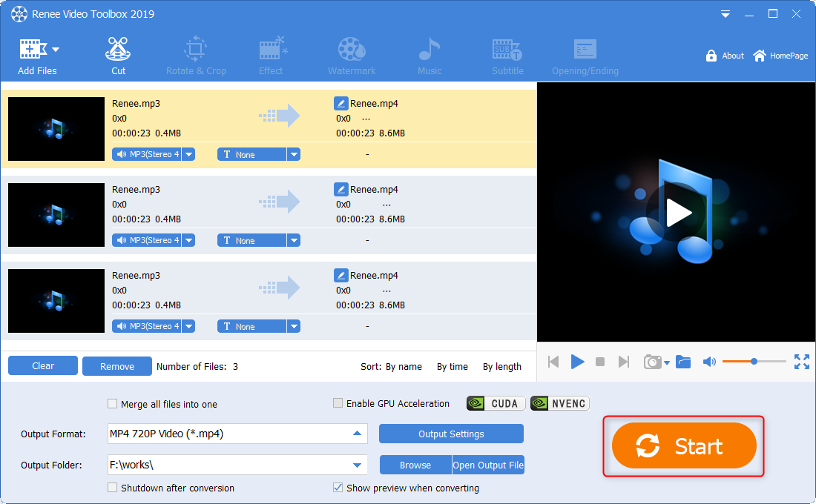Adjust the volume slider
Viewport: 816px width, 504px height.
pyautogui.click(x=754, y=362)
